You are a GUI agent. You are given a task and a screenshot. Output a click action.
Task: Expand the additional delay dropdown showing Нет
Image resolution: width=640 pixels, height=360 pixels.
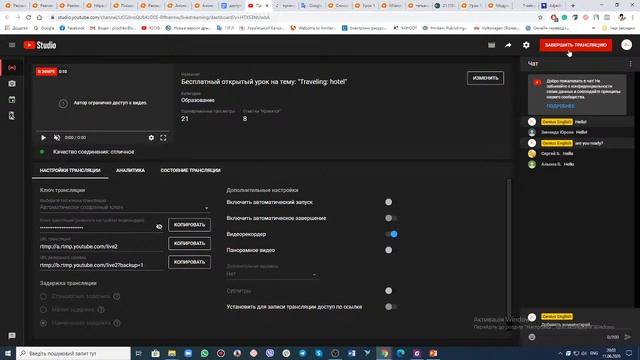pyautogui.click(x=272, y=274)
